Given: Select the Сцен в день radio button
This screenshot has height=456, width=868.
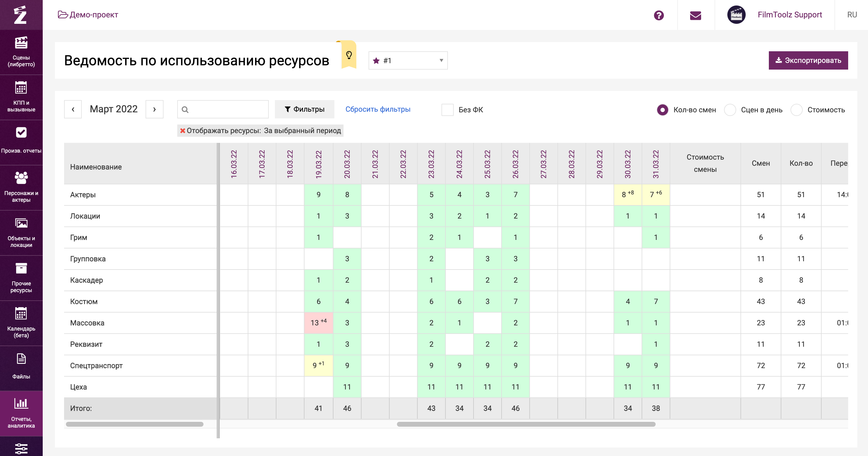Looking at the screenshot, I should tap(730, 110).
